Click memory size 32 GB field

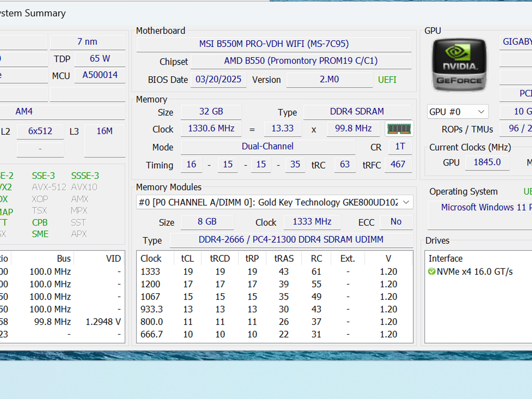211,112
